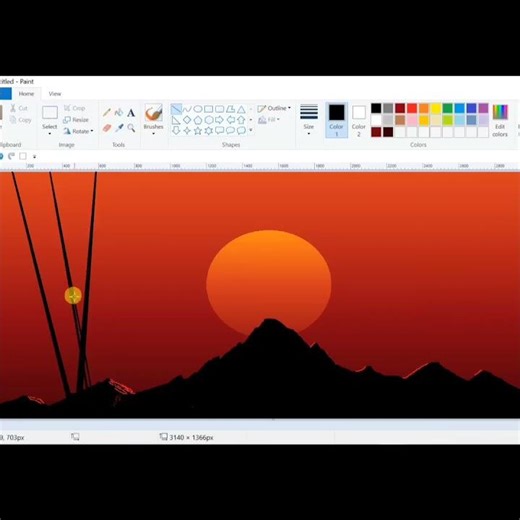Viewport: 520px width, 520px height.
Task: Expand the full Shapes gallery
Action: click(x=251, y=130)
